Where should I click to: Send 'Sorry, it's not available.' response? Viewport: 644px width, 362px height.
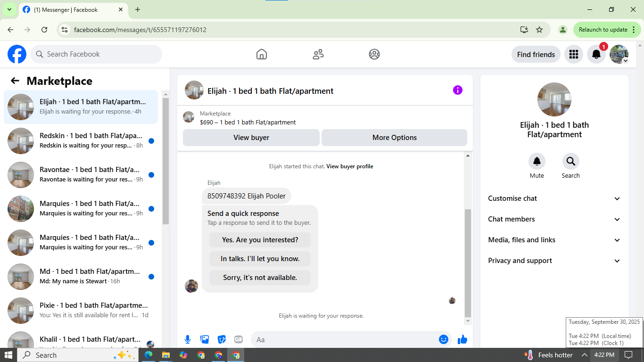pyautogui.click(x=260, y=278)
